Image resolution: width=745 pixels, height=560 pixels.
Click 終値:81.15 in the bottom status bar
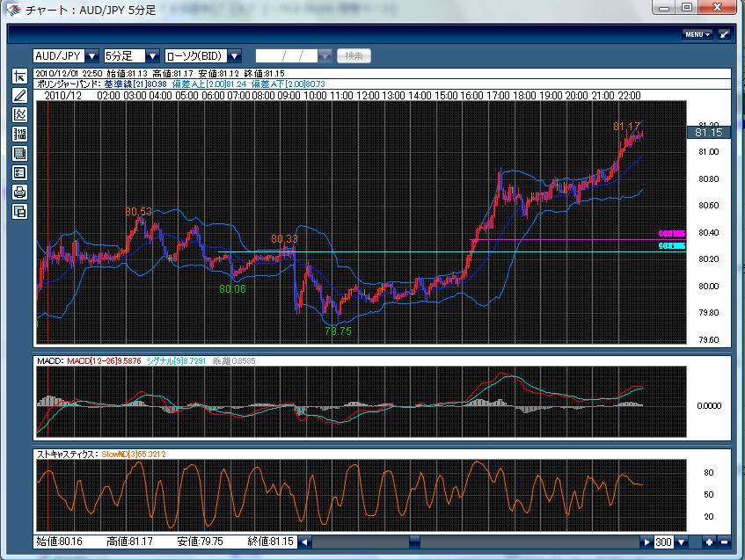click(271, 542)
